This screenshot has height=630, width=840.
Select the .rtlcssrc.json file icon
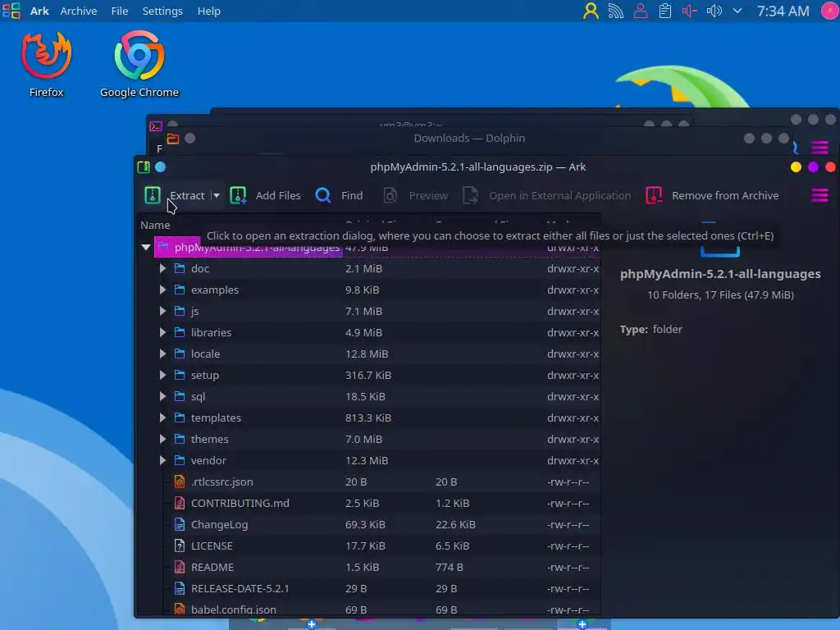(x=180, y=482)
